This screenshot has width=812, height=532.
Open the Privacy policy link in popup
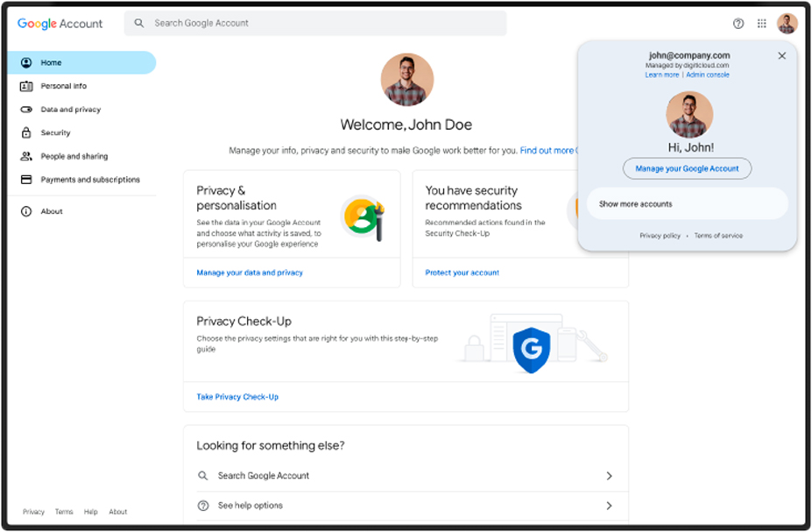[660, 236]
